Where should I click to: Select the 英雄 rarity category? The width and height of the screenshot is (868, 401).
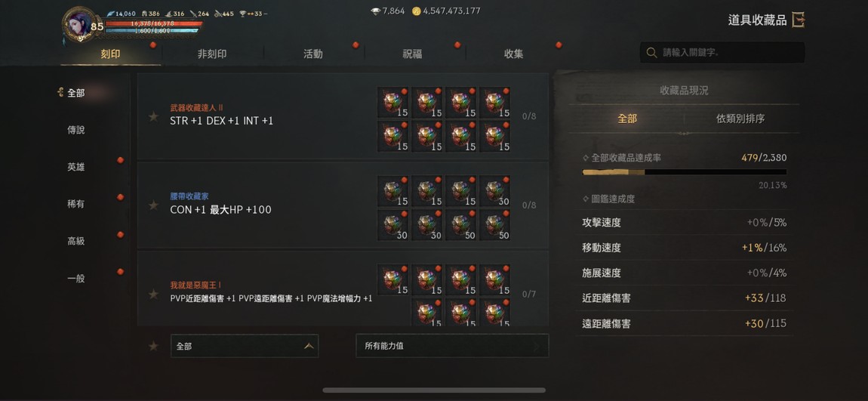[76, 167]
